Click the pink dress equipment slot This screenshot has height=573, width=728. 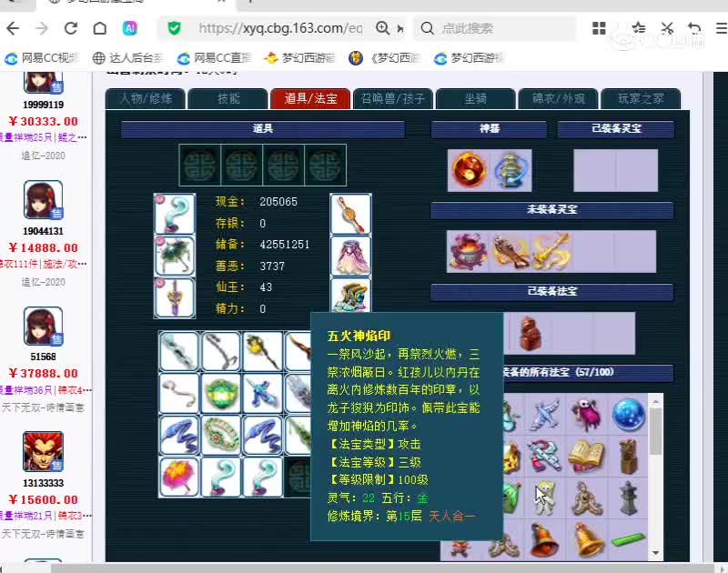coord(351,256)
